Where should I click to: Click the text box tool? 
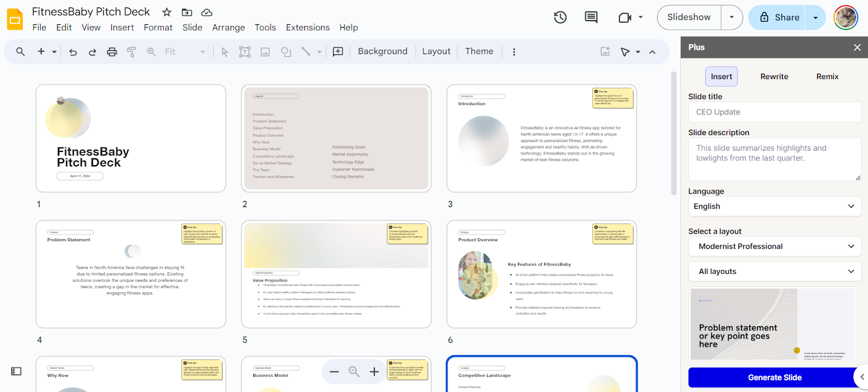click(245, 52)
